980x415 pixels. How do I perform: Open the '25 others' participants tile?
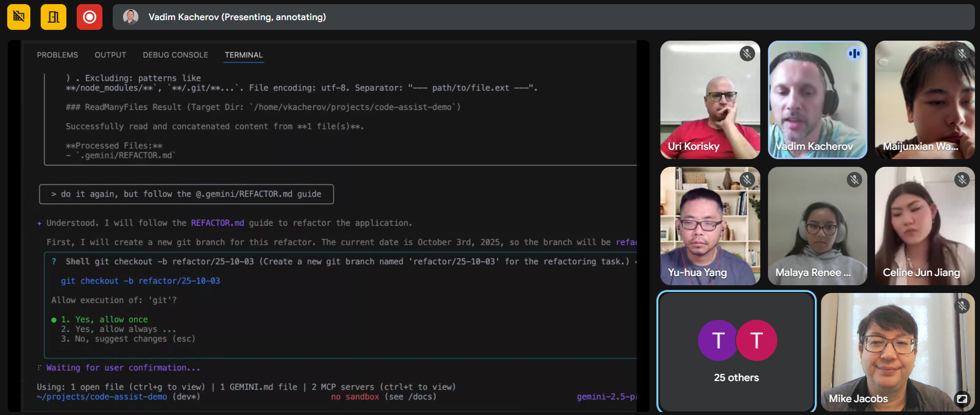(x=737, y=352)
